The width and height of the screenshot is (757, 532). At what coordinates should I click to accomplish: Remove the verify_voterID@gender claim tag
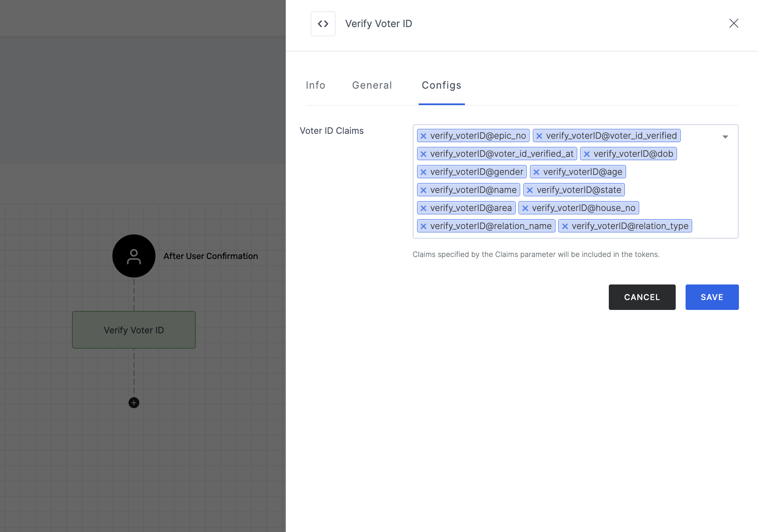(423, 172)
